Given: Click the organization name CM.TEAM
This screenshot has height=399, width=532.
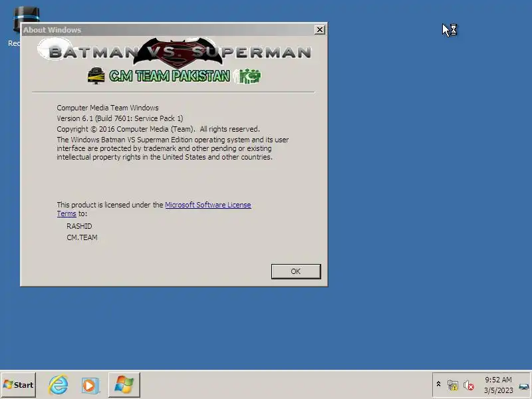Looking at the screenshot, I should pyautogui.click(x=82, y=237).
